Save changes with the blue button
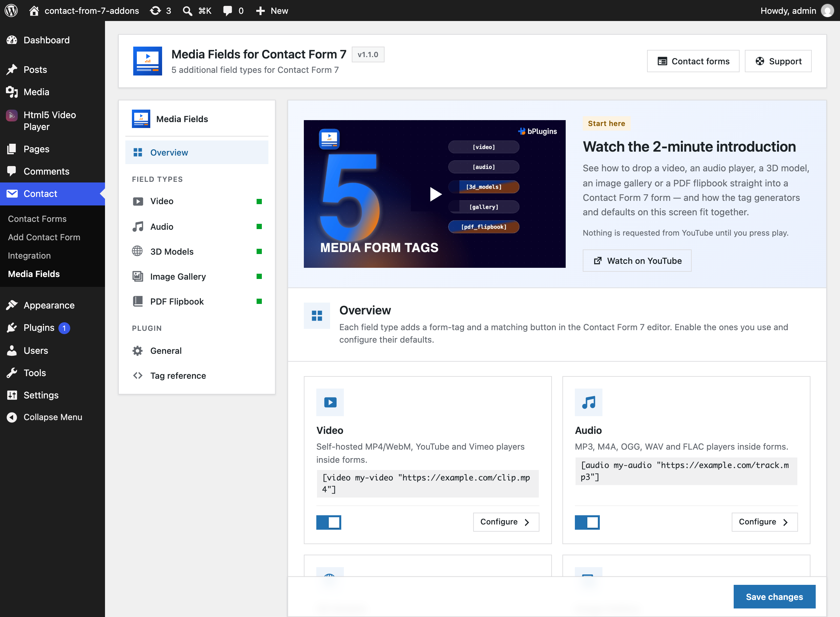The image size is (840, 617). [x=775, y=597]
